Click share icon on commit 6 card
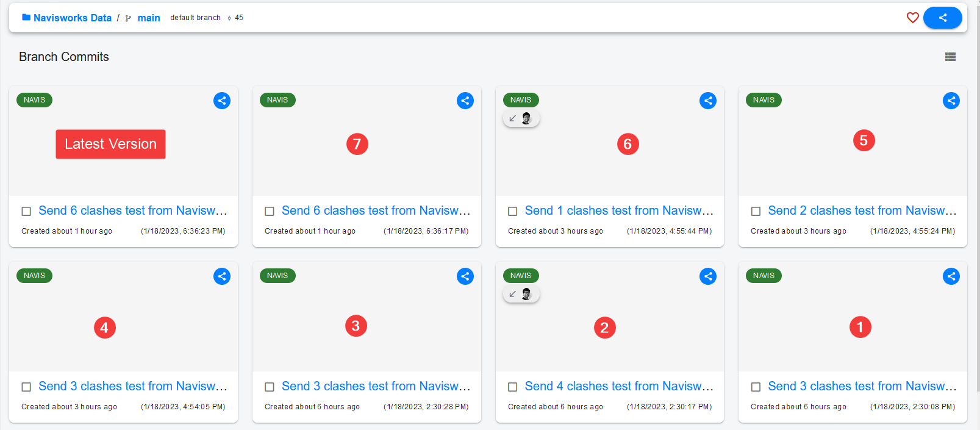980x430 pixels. (x=708, y=101)
